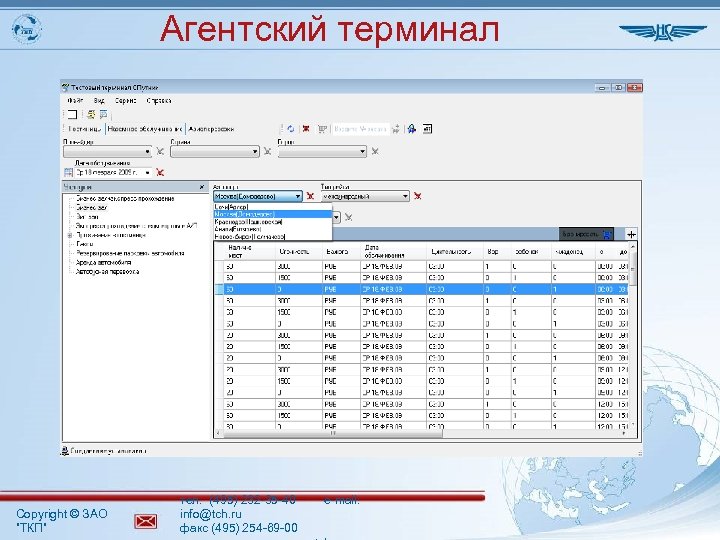Choose Сочи(Адлер) from the airport list
The image size is (720, 540).
[x=273, y=207]
